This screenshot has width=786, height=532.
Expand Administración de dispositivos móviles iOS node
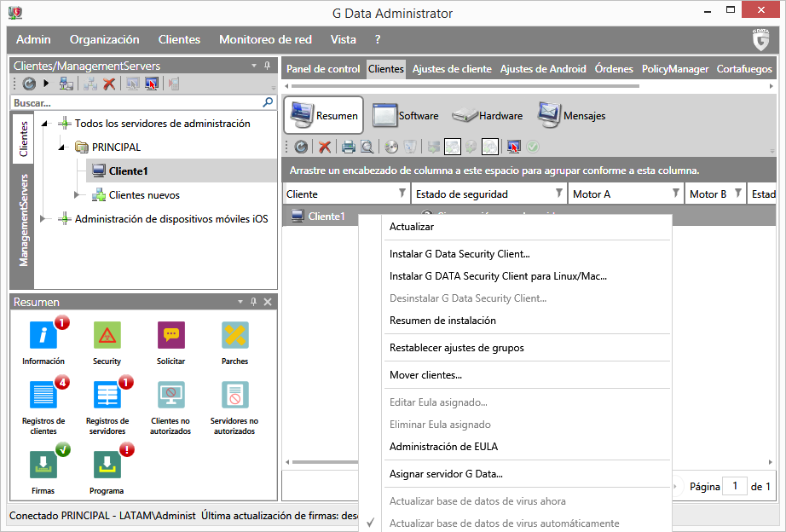click(x=44, y=219)
